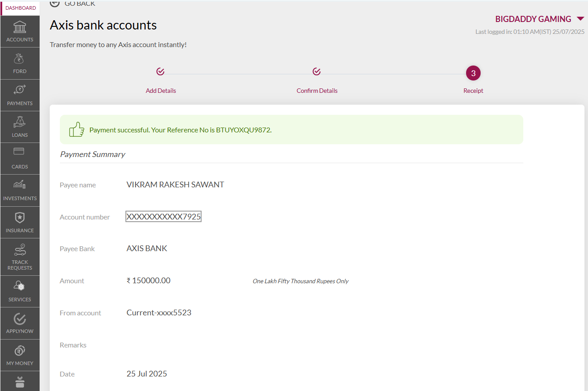588x391 pixels.
Task: Click the Account number label
Action: point(85,217)
